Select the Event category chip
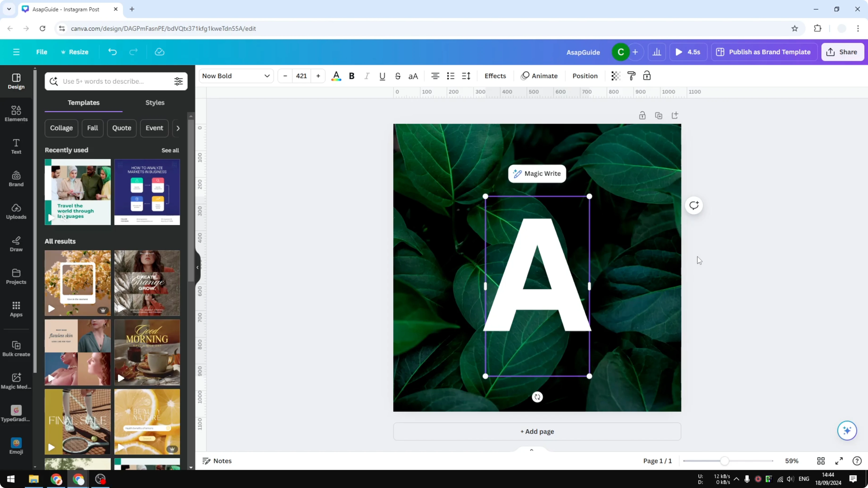 (x=154, y=128)
